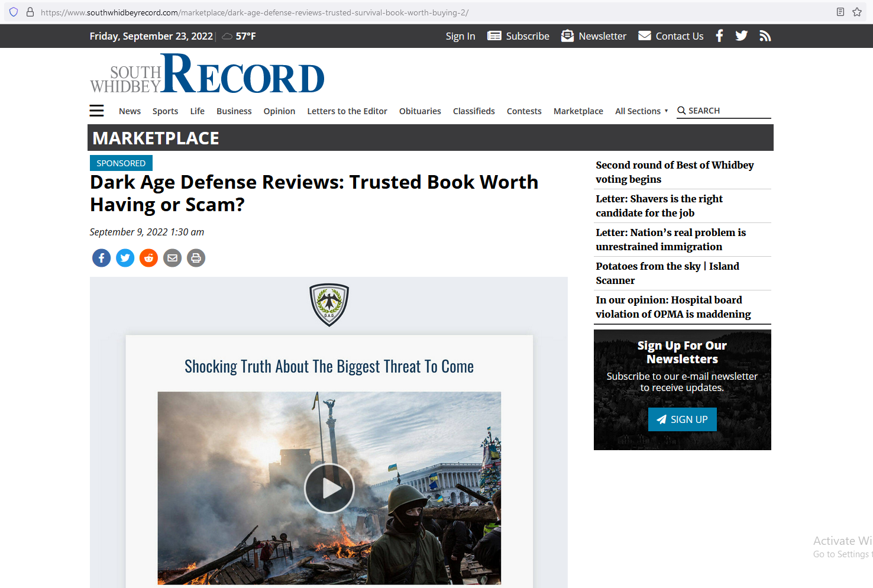
Task: Email this article with envelope icon
Action: click(173, 258)
